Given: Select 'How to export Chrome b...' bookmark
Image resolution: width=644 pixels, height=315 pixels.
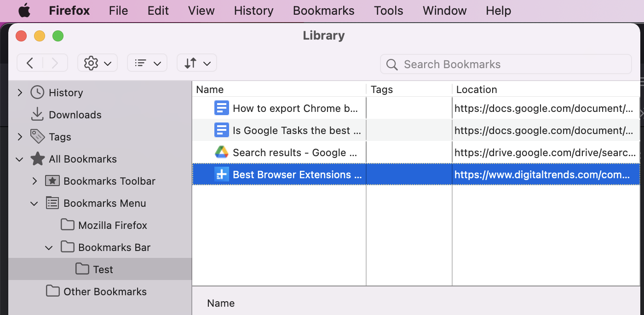Looking at the screenshot, I should (295, 108).
